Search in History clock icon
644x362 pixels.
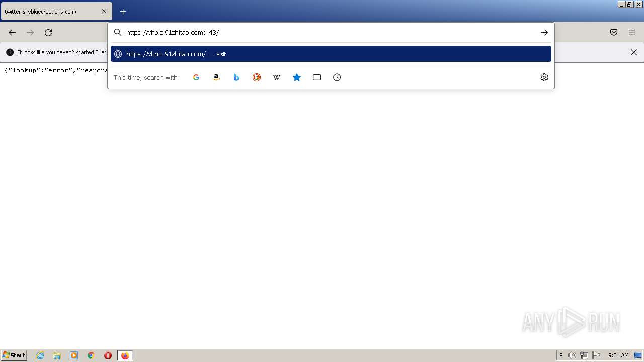[x=337, y=77]
